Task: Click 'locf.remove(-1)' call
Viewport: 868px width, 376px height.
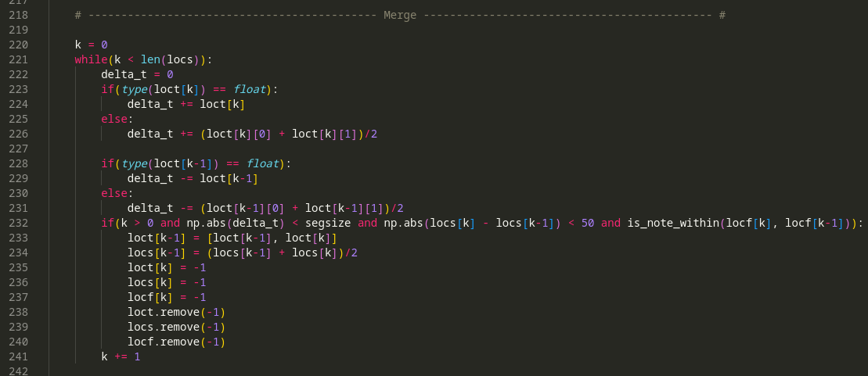Action: click(x=177, y=342)
